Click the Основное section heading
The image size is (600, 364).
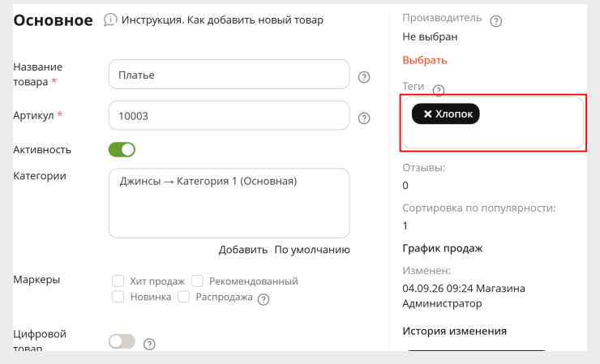tap(54, 20)
